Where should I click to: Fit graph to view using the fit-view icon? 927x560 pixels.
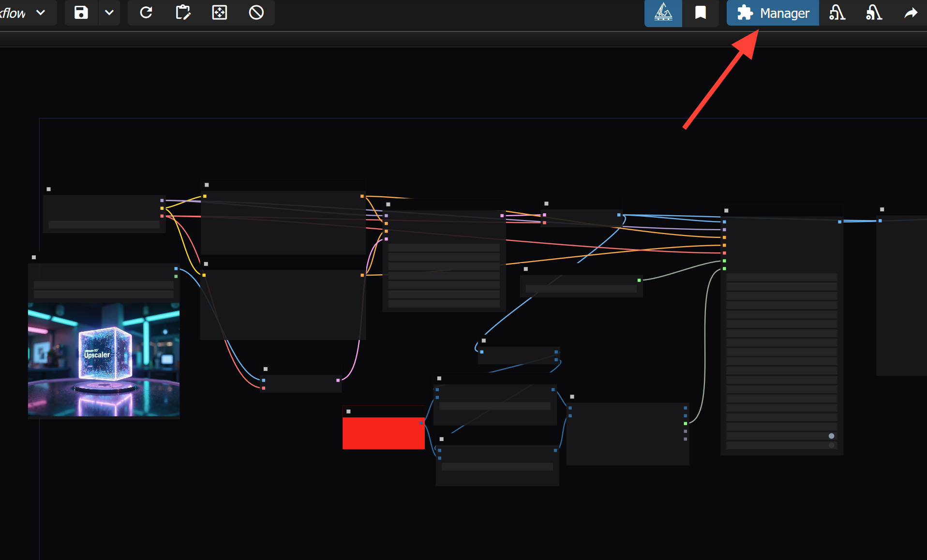click(219, 13)
